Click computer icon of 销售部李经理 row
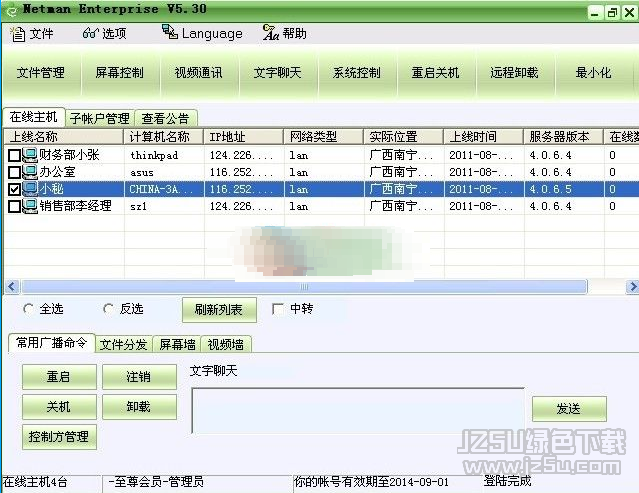Viewport: 639px width, 493px height. pyautogui.click(x=30, y=206)
